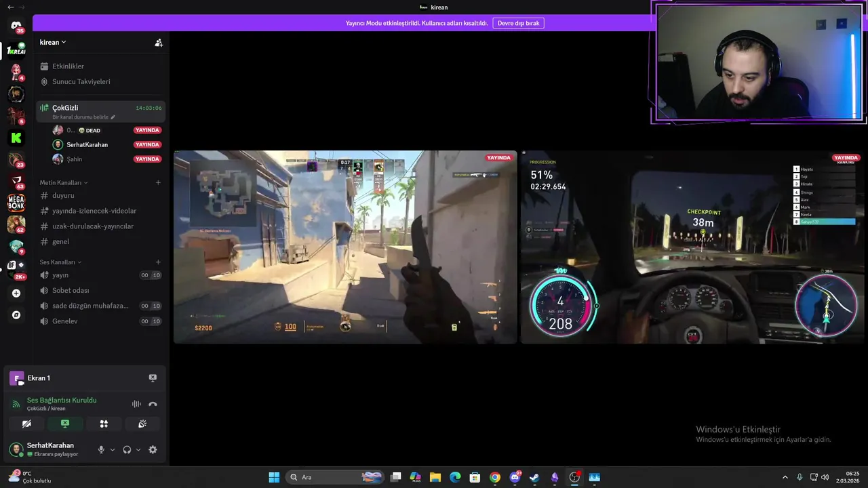The height and width of the screenshot is (488, 868).
Task: Show hidden system tray icons chevron
Action: click(x=785, y=477)
